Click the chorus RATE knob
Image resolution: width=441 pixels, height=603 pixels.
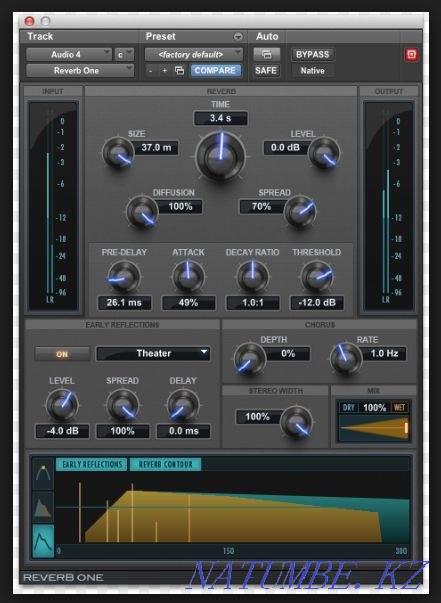click(346, 359)
